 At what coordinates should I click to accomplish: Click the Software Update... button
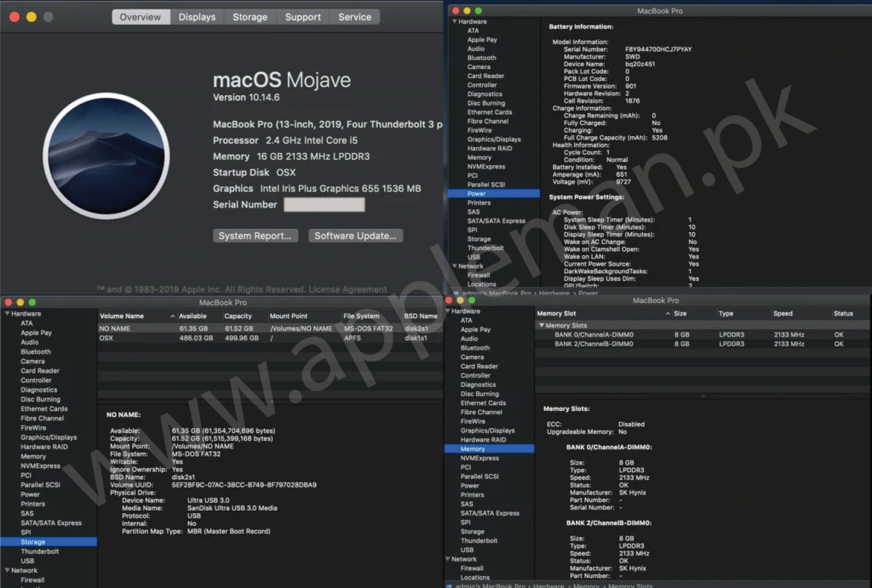click(x=355, y=236)
